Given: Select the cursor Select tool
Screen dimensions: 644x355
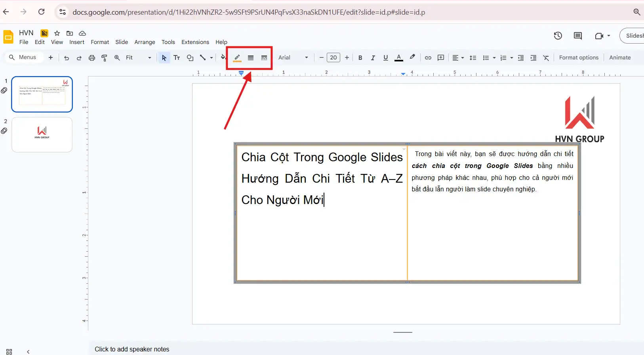Looking at the screenshot, I should (164, 58).
